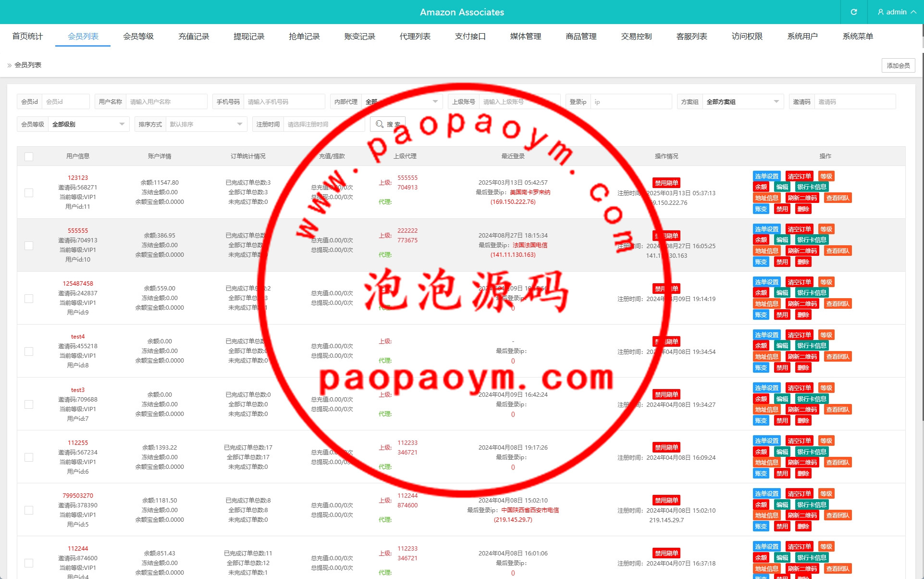Click the 余额:11547.80 value

click(160, 182)
